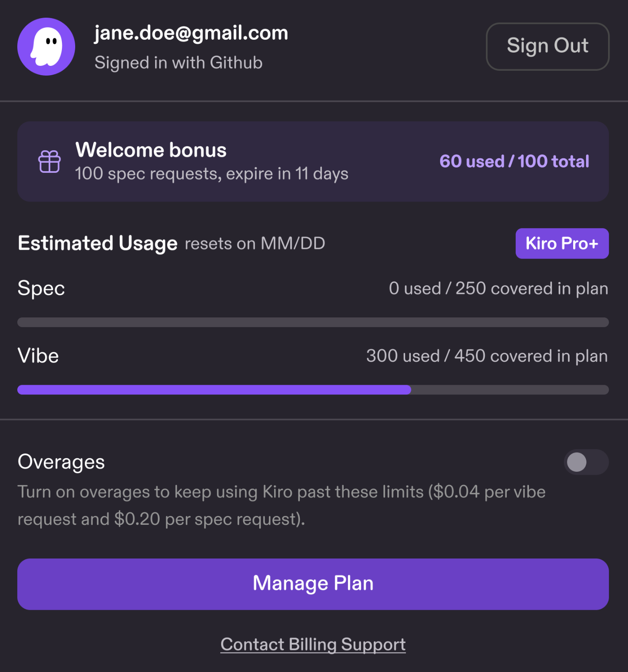Click the Estimated Usage heading
Image resolution: width=628 pixels, height=672 pixels.
97,244
